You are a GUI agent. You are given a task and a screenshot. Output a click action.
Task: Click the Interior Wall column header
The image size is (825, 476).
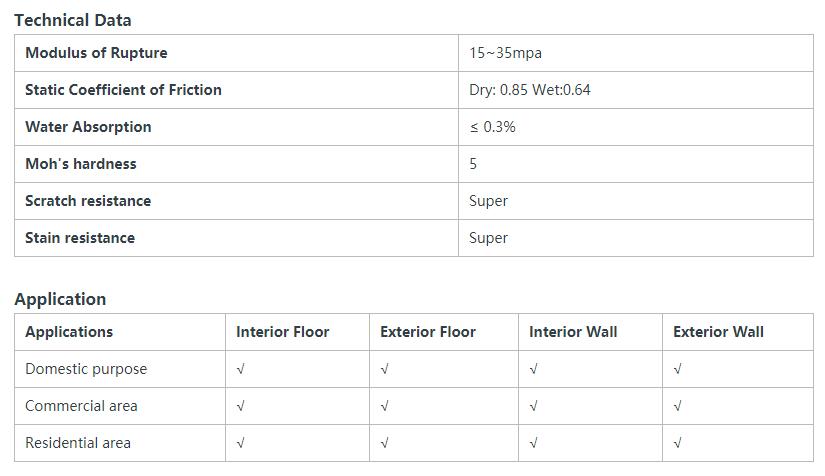pos(573,332)
